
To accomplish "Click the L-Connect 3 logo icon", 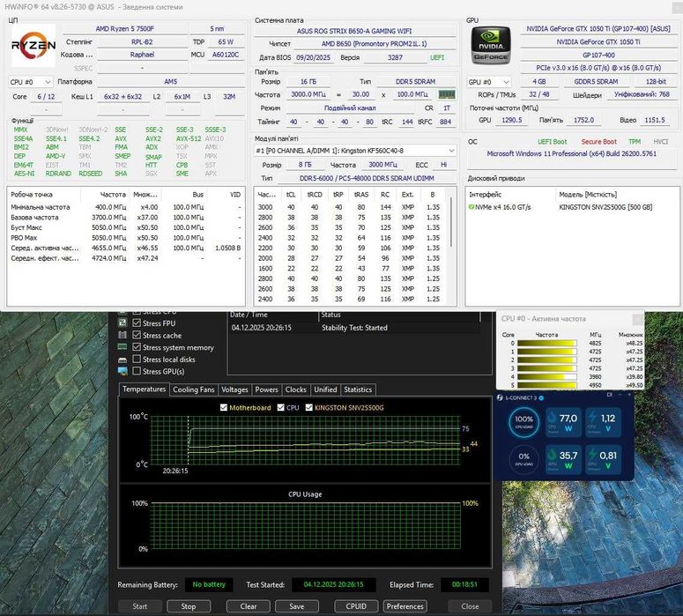I will 500,397.
